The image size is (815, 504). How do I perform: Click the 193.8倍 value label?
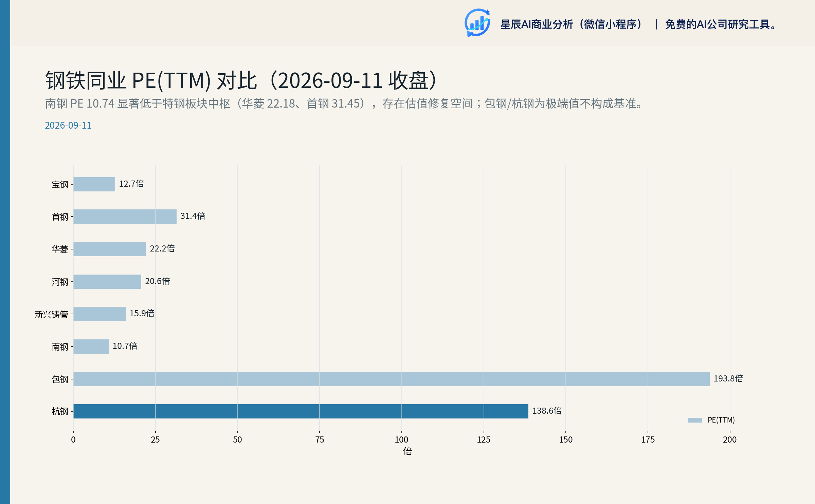click(x=728, y=379)
